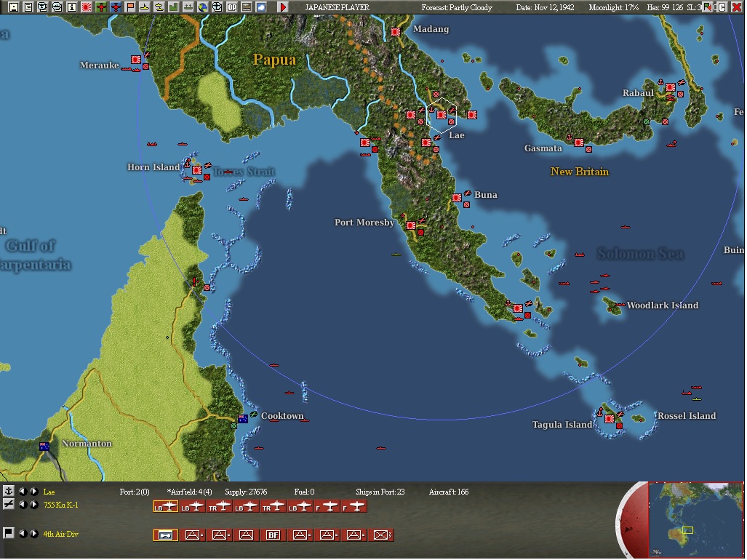Click the red exclamation alert marker on Cape York
The width and height of the screenshot is (747, 560).
(x=194, y=282)
